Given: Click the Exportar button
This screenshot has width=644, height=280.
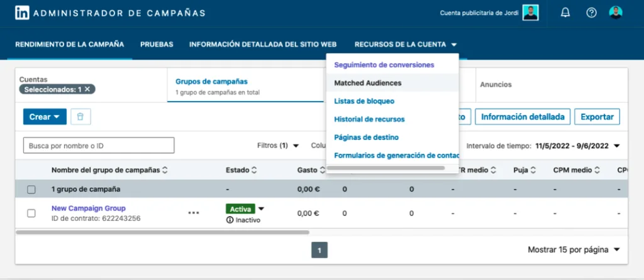Looking at the screenshot, I should (597, 117).
